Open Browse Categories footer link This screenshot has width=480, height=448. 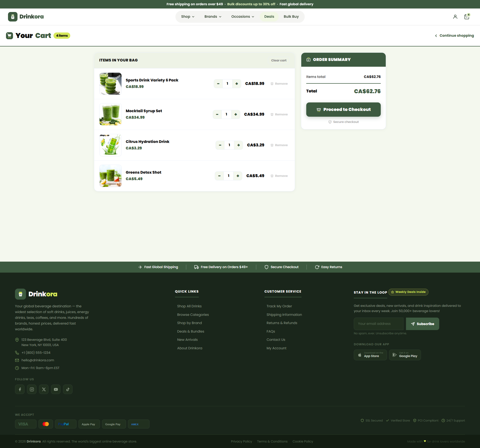[x=193, y=315]
